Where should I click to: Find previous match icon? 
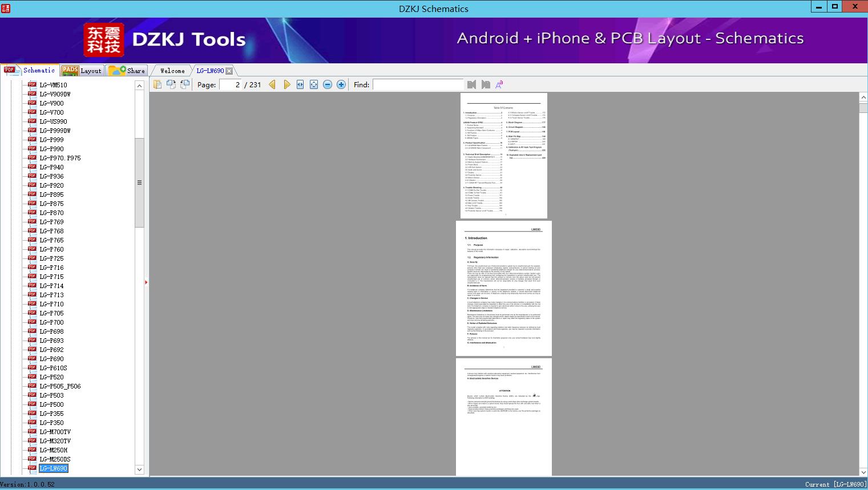471,84
